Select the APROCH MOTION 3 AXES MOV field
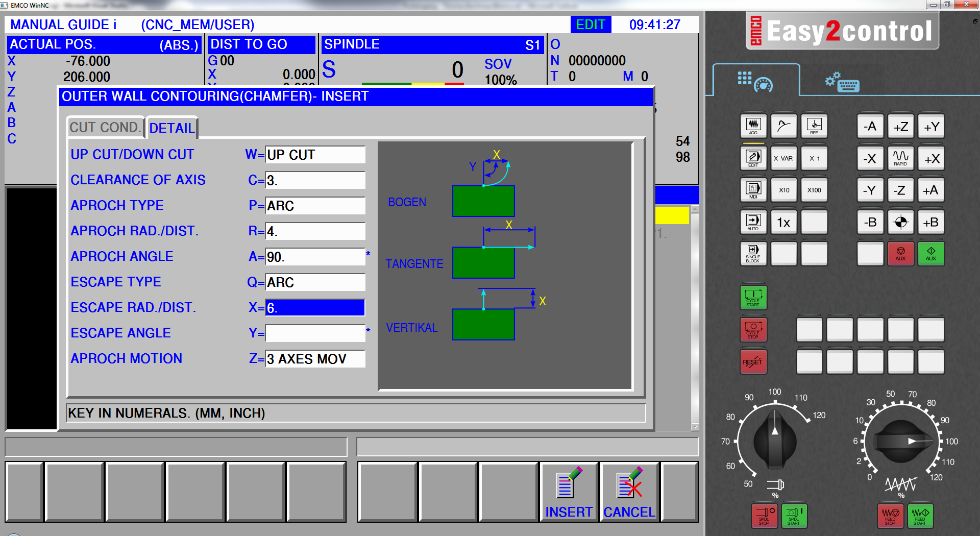The width and height of the screenshot is (980, 536). pos(315,359)
